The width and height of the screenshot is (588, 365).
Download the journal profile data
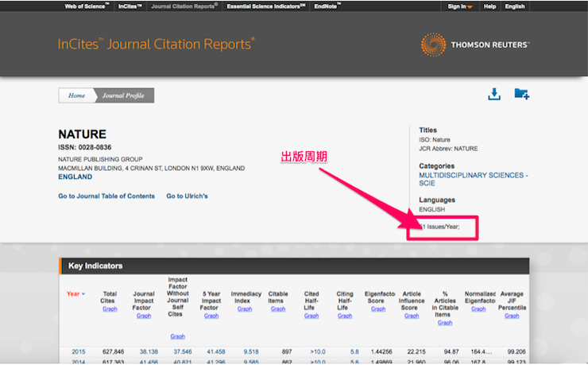click(x=494, y=94)
